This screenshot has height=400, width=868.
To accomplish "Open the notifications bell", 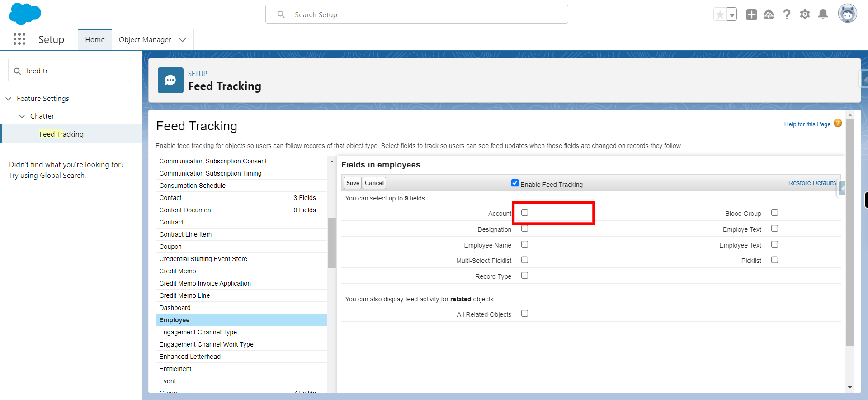I will click(823, 14).
